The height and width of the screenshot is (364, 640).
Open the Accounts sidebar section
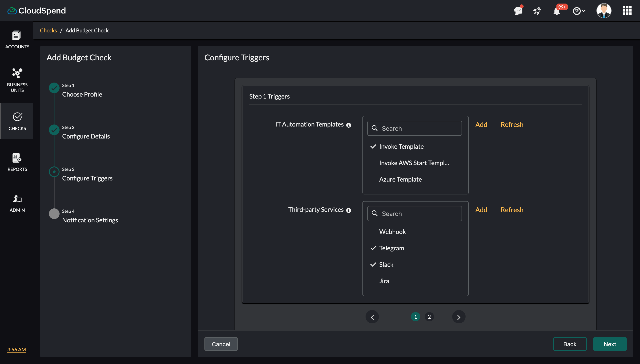pos(17,40)
